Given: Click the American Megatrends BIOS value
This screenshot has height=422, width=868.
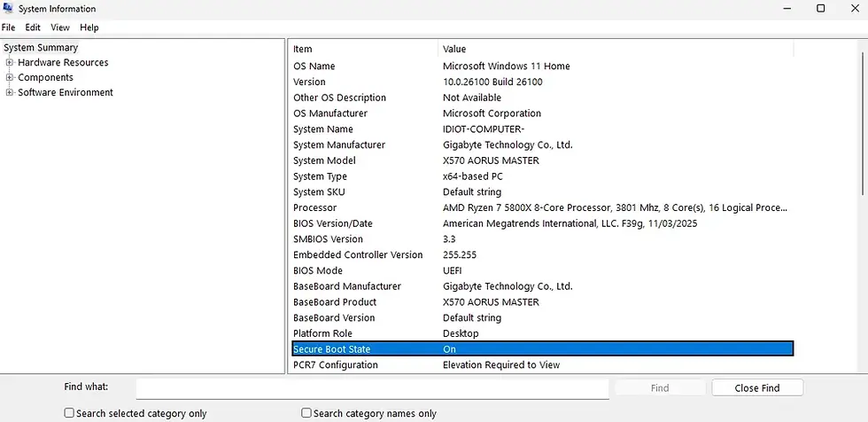Looking at the screenshot, I should click(570, 223).
